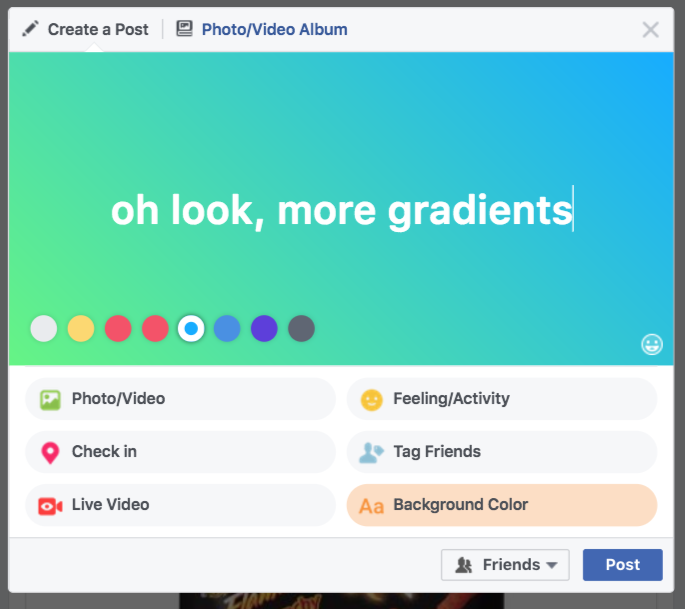Select the purple background color option
This screenshot has width=685, height=609.
pyautogui.click(x=264, y=328)
